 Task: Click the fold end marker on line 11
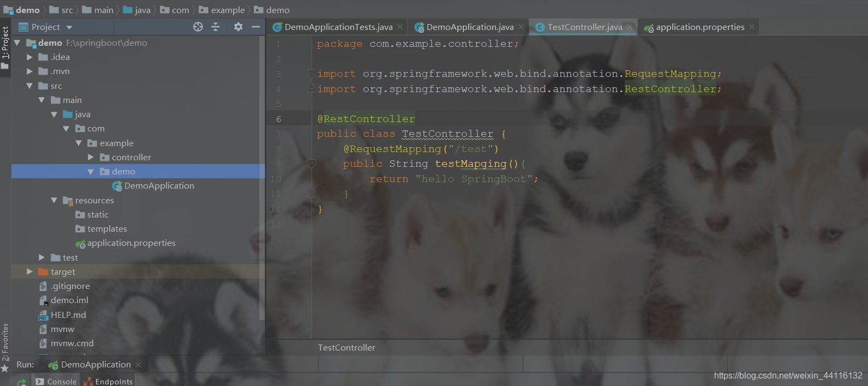[312, 193]
